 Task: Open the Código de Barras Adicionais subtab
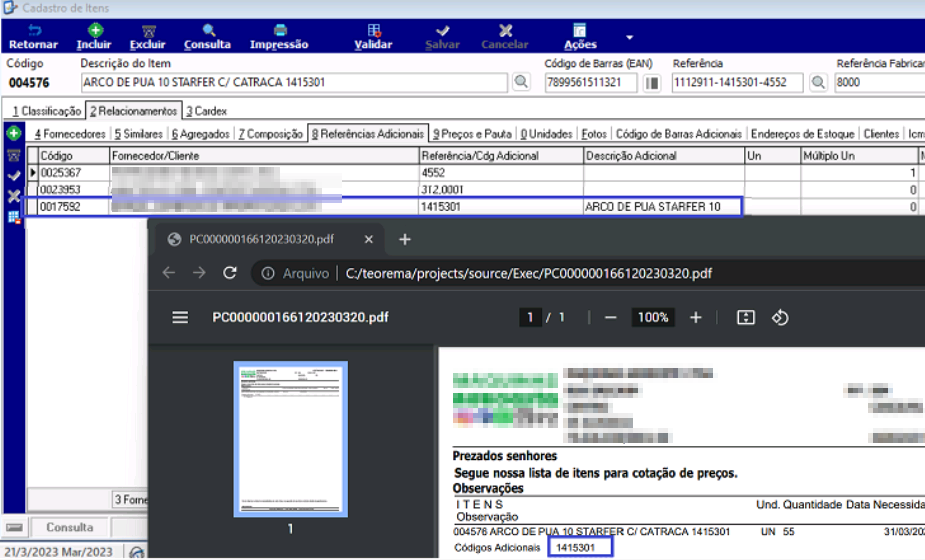click(x=678, y=134)
